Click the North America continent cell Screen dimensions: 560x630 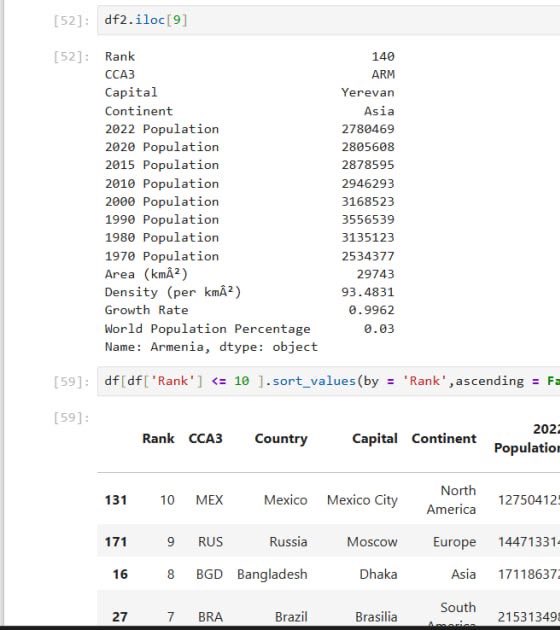[451, 500]
